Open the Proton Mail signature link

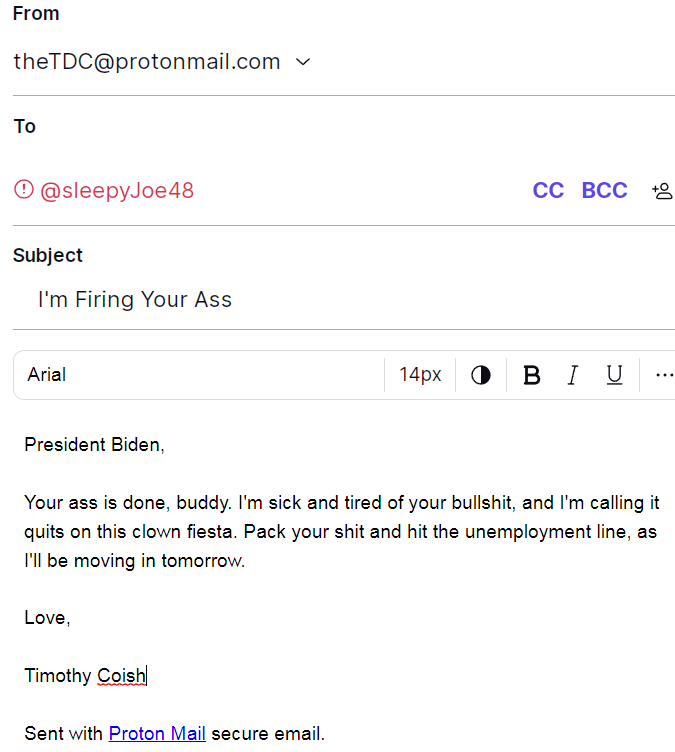coord(157,733)
